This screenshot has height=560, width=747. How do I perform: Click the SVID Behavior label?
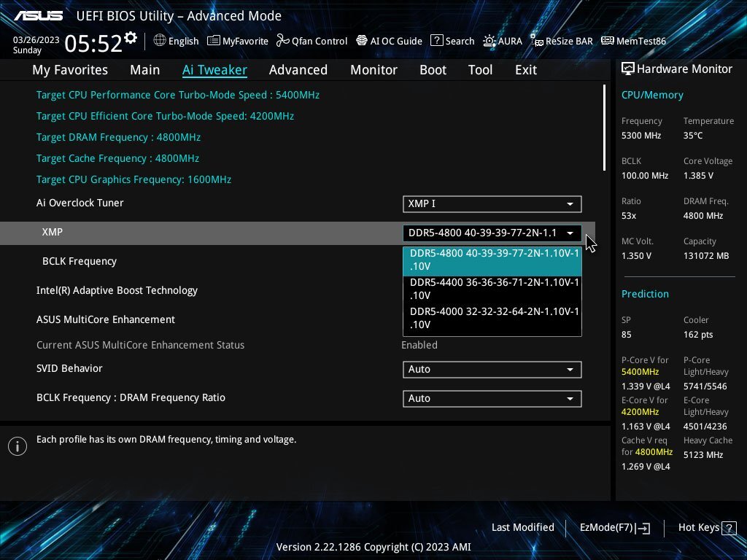69,368
